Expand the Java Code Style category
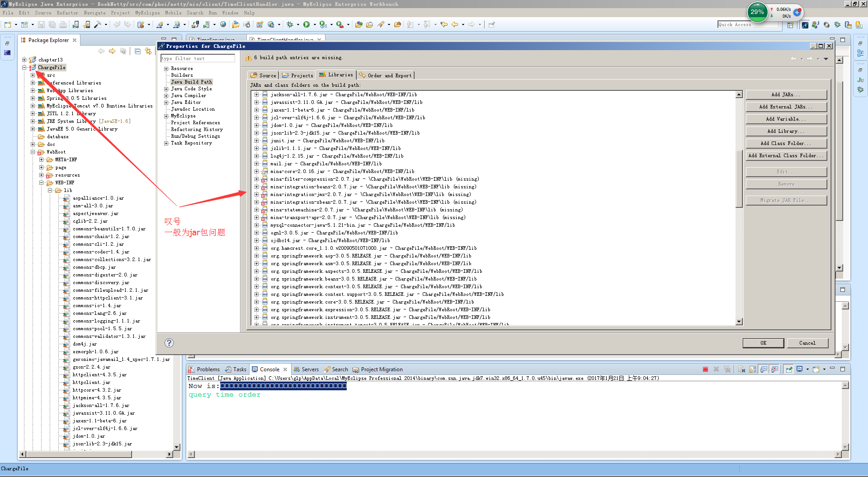This screenshot has width=868, height=477. (x=166, y=89)
